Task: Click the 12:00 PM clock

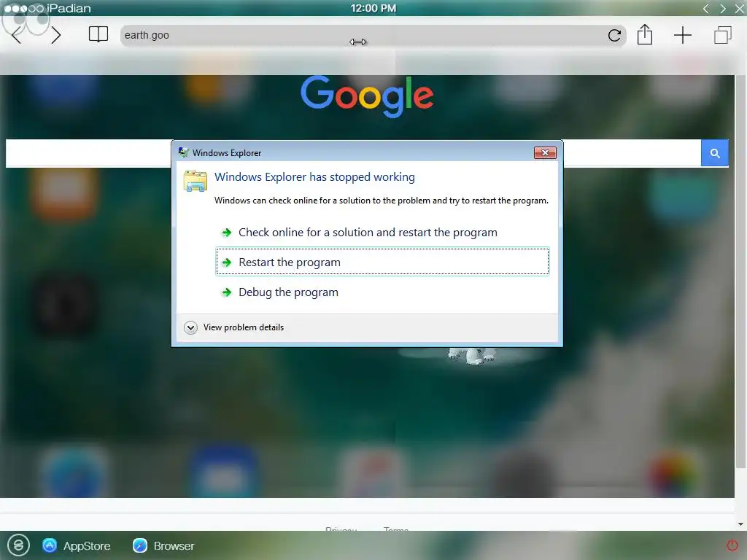Action: click(x=373, y=8)
